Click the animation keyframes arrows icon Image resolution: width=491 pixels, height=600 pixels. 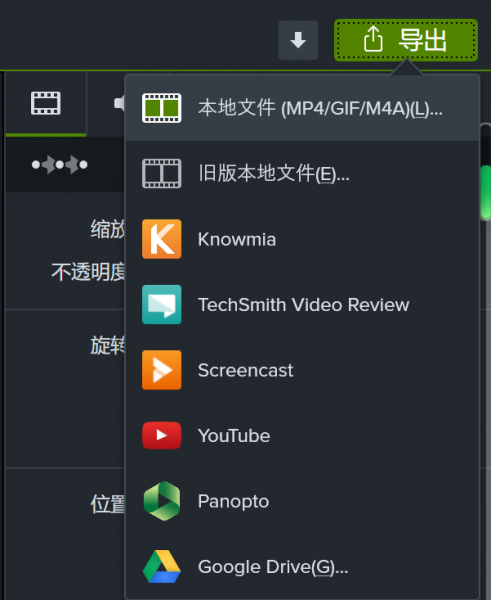click(x=60, y=165)
